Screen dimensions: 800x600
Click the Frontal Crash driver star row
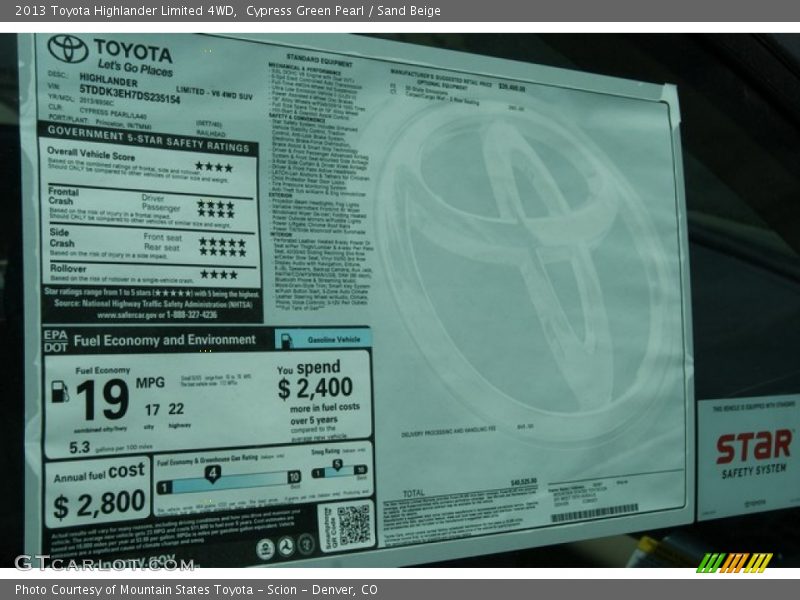click(x=216, y=205)
